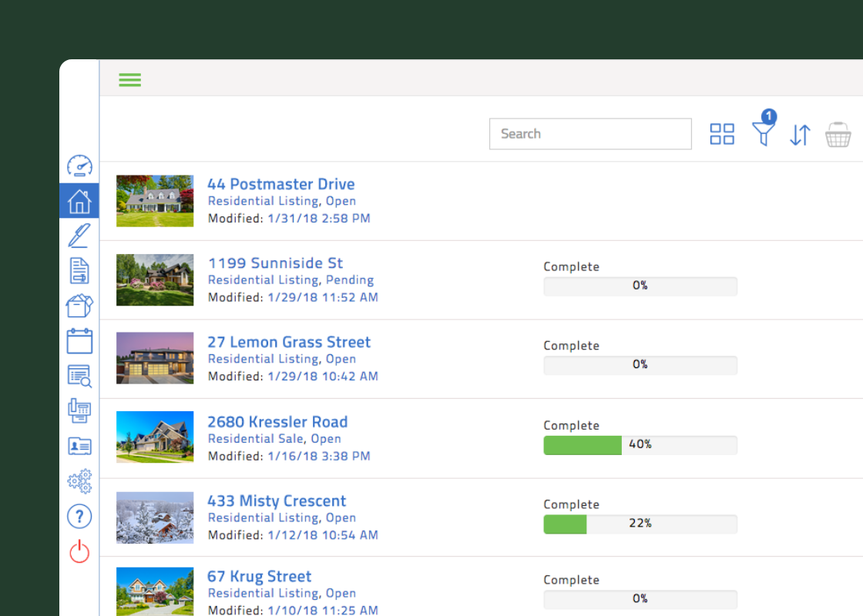The width and height of the screenshot is (863, 616).
Task: Click the red power logout icon
Action: coord(79,551)
